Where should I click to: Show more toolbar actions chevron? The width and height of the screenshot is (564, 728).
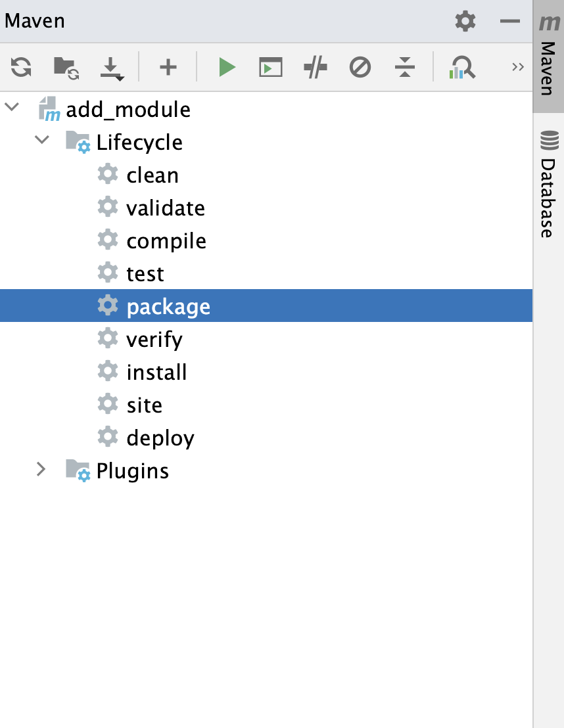pos(517,67)
